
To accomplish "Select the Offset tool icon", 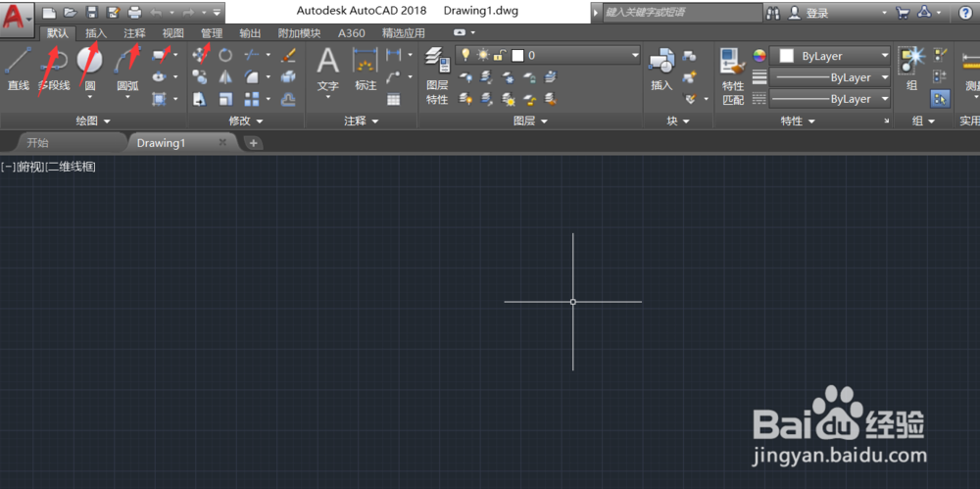I will click(x=288, y=99).
